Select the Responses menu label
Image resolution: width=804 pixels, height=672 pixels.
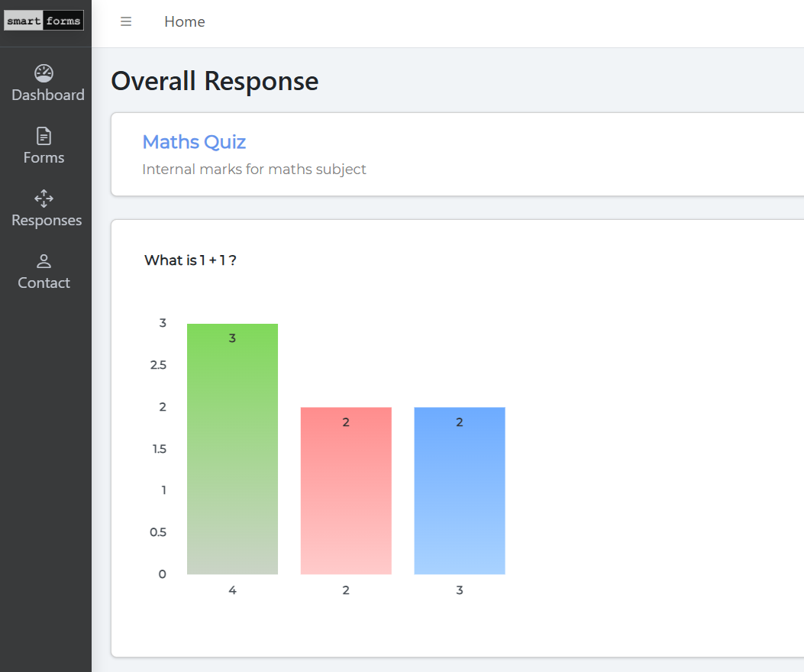click(x=47, y=221)
